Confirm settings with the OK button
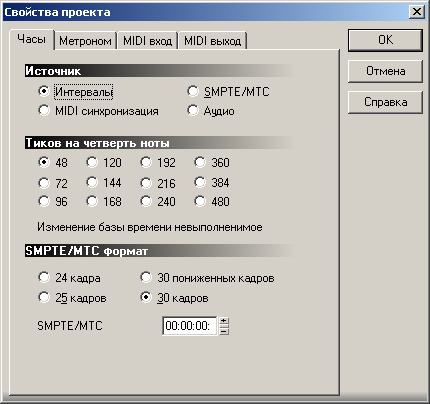The width and height of the screenshot is (430, 404). [x=385, y=40]
